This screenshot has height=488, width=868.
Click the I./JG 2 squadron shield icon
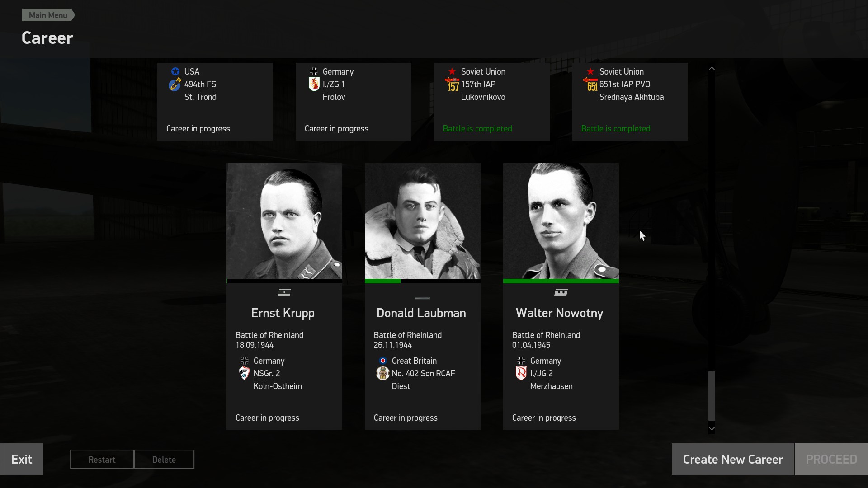(521, 373)
